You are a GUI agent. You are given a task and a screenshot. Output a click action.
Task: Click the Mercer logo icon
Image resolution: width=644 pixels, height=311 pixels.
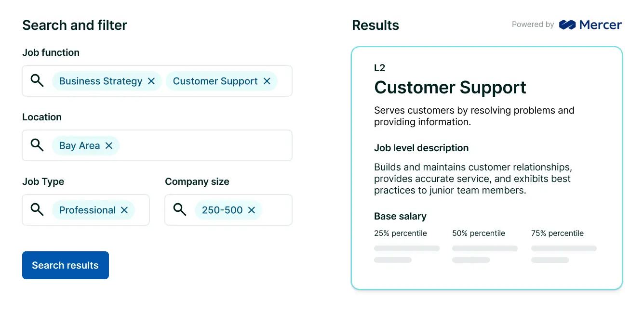click(x=567, y=25)
